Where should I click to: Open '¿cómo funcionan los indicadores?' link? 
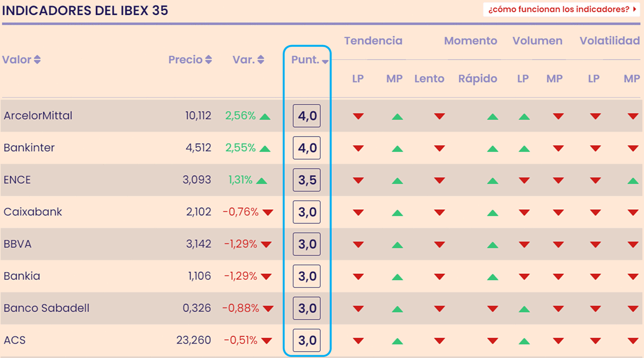(561, 10)
